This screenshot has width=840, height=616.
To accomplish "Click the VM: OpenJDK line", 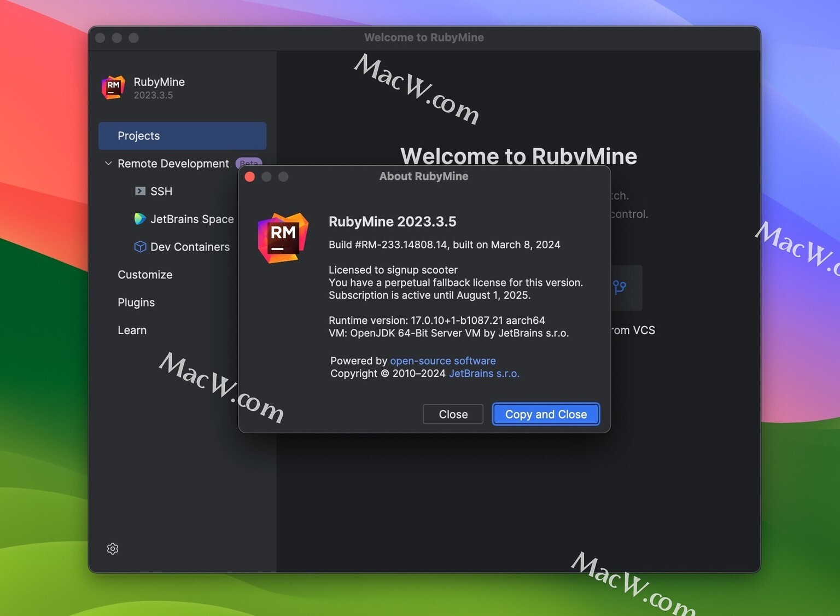I will pyautogui.click(x=449, y=333).
